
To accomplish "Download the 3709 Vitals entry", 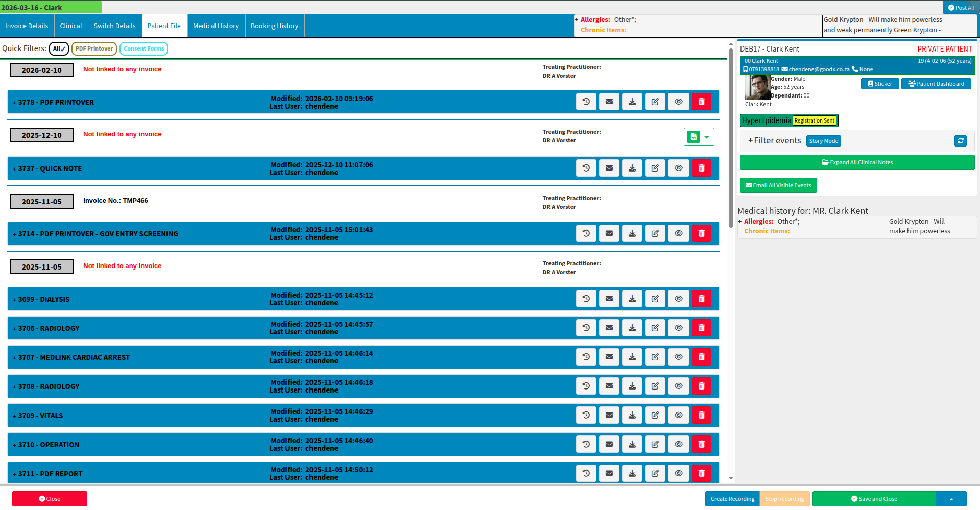I will pos(632,415).
